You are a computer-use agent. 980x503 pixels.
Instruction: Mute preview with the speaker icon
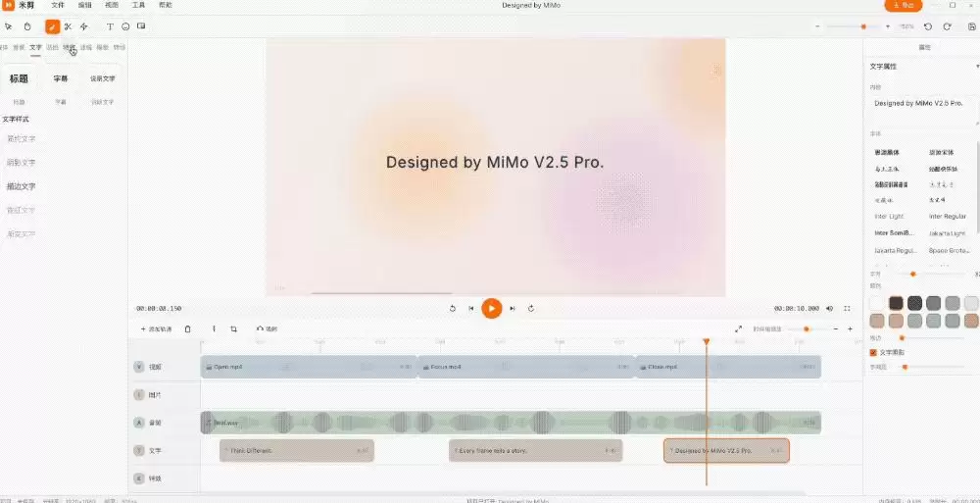(x=829, y=309)
